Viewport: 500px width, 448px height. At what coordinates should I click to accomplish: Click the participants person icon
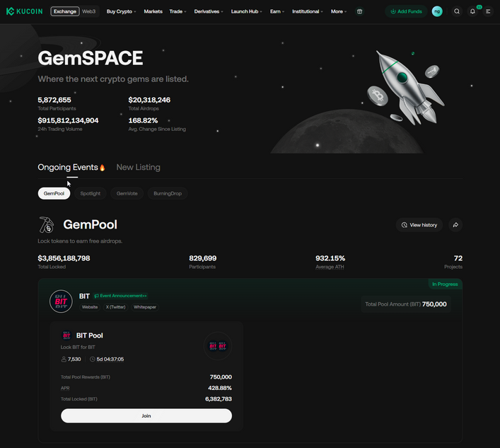click(x=64, y=360)
